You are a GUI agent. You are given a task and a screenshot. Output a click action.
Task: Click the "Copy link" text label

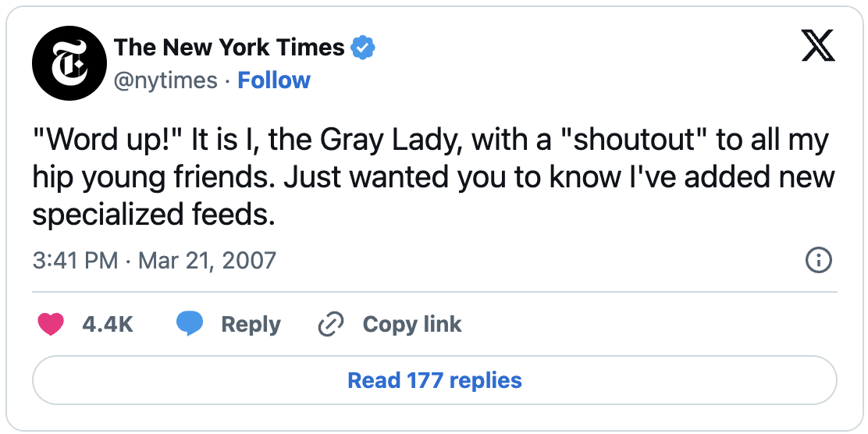[412, 325]
